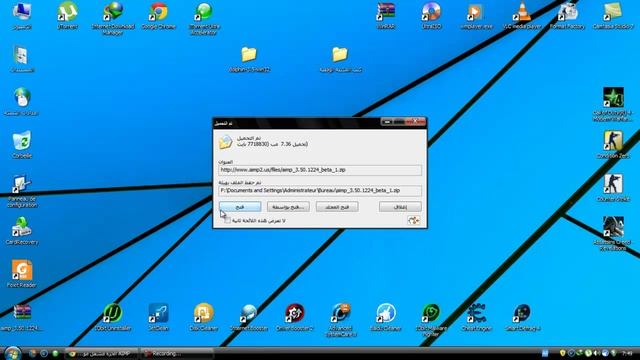The width and height of the screenshot is (640, 360).
Task: Click the saved file path field
Action: (x=320, y=191)
